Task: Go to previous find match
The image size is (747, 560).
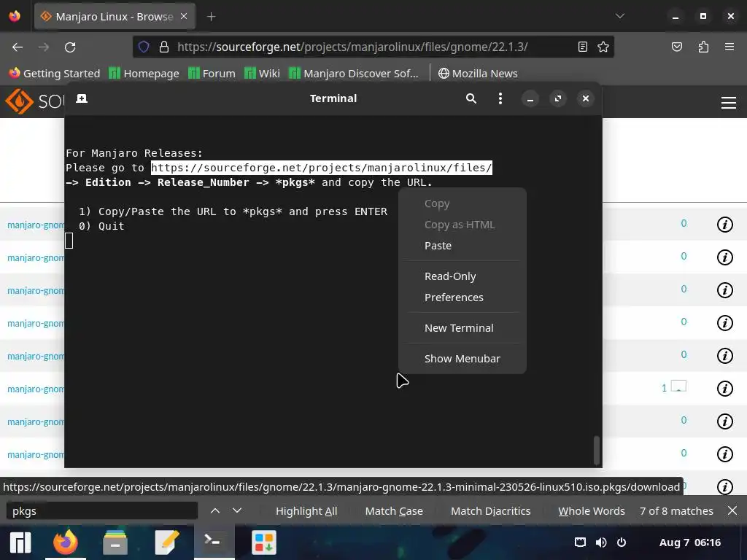Action: pos(215,511)
